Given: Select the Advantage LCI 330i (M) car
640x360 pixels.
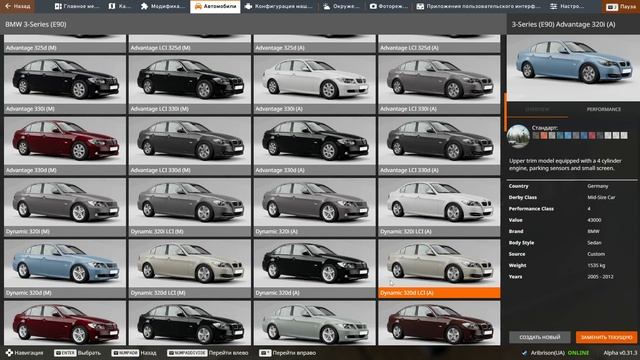Looking at the screenshot, I should pos(190,84).
